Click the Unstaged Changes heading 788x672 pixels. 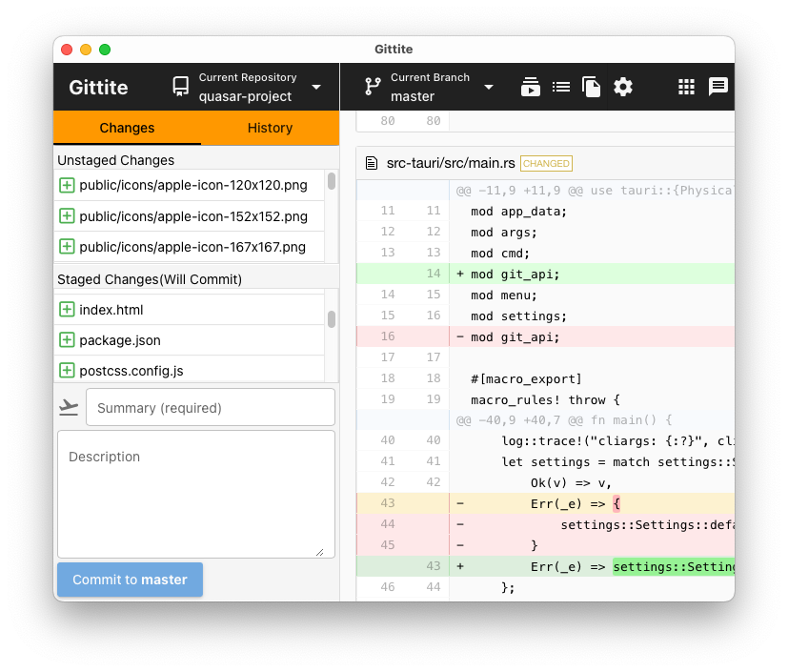[115, 160]
